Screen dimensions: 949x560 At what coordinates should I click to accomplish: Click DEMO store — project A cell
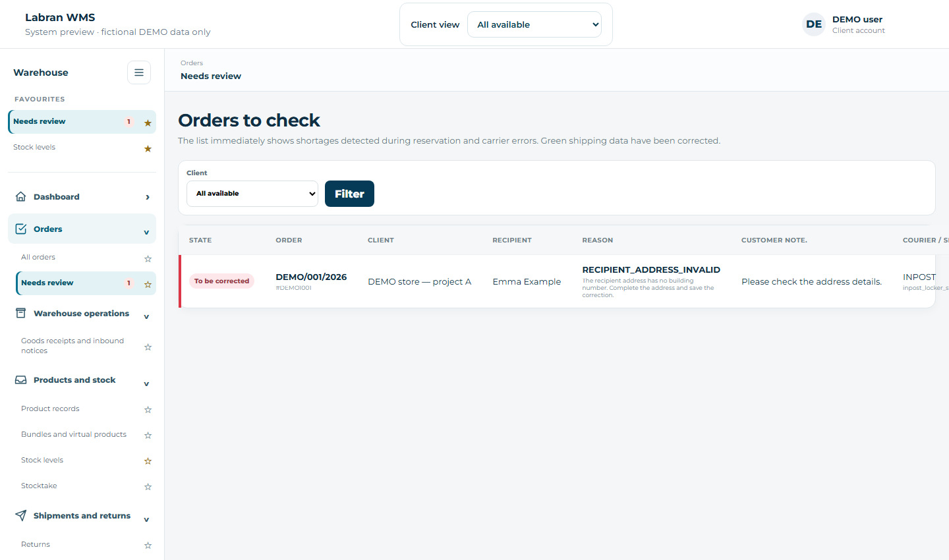(x=419, y=281)
